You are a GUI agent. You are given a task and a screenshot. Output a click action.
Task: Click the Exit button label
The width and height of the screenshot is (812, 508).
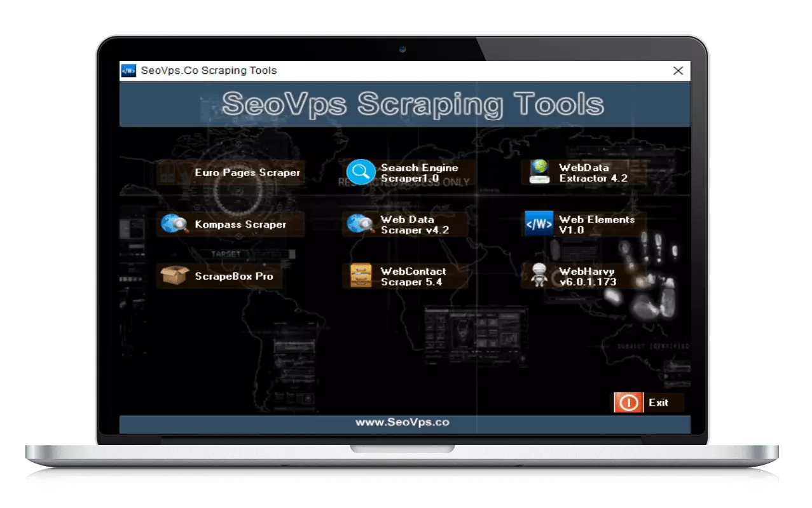[658, 402]
